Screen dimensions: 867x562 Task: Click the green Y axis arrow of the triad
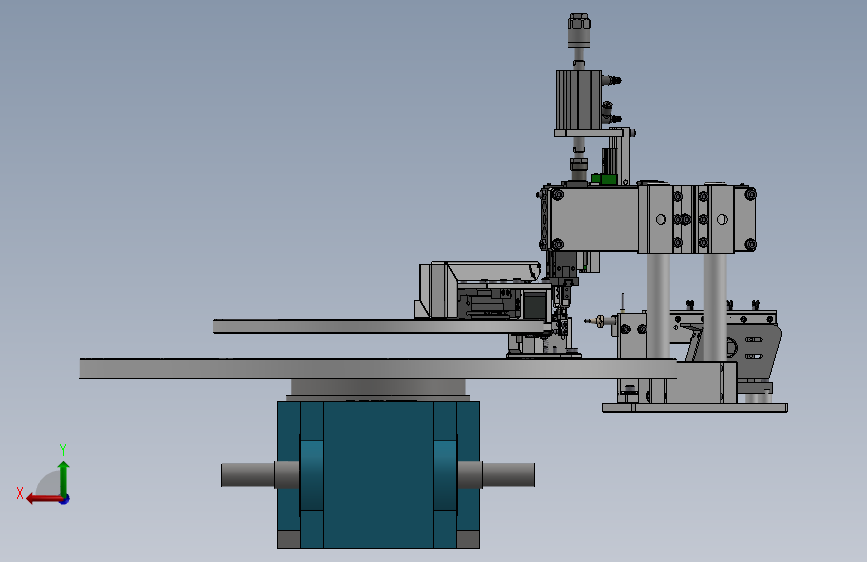(64, 478)
